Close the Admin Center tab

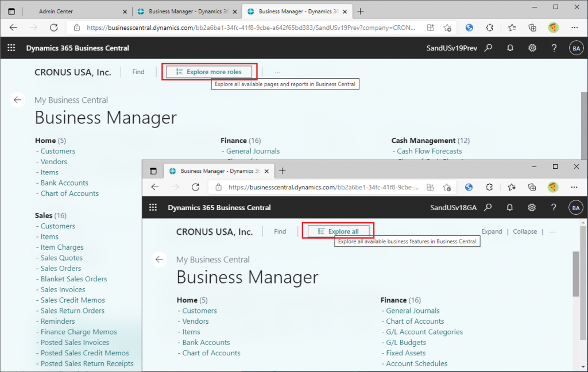pos(125,11)
